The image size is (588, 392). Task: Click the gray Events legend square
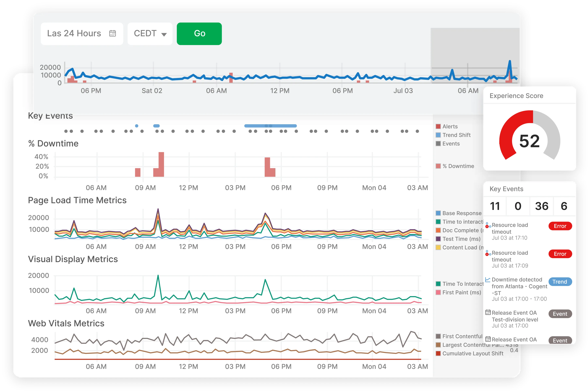pyautogui.click(x=438, y=144)
